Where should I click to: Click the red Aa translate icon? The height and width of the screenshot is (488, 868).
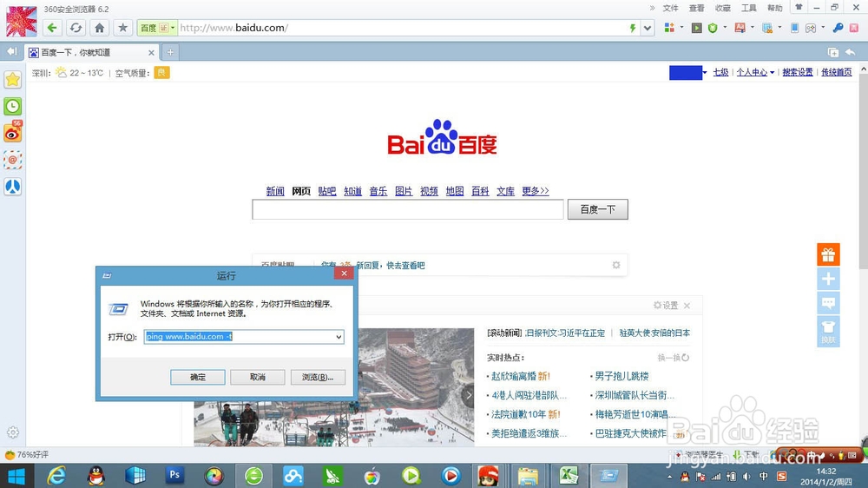[x=740, y=28]
